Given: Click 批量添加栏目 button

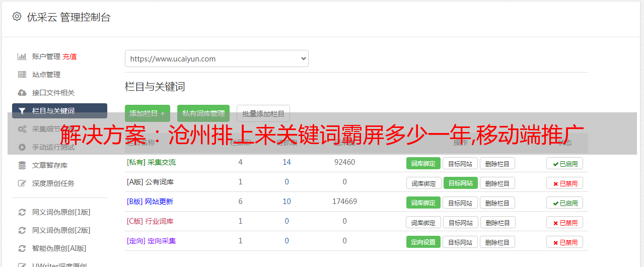Looking at the screenshot, I should click(x=263, y=113).
